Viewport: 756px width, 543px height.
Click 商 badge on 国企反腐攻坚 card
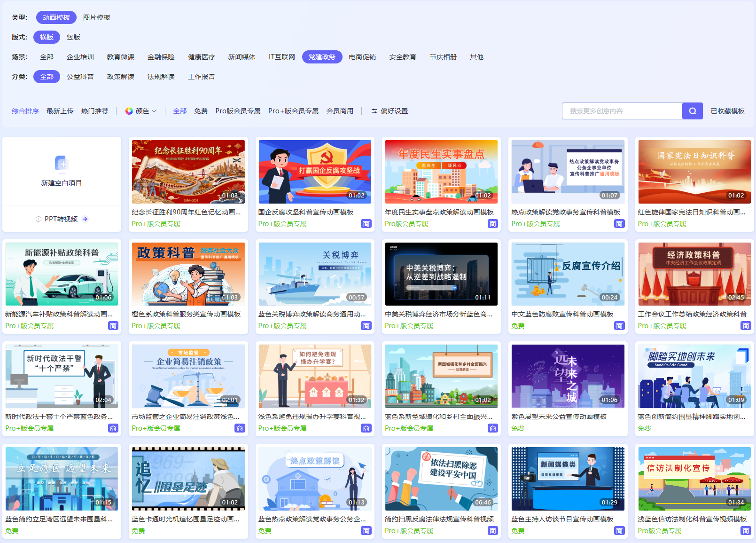(x=366, y=224)
